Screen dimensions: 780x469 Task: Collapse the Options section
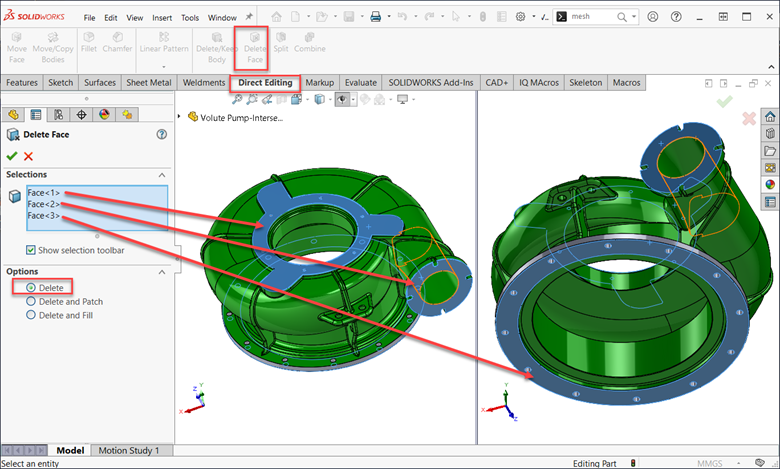pyautogui.click(x=162, y=272)
